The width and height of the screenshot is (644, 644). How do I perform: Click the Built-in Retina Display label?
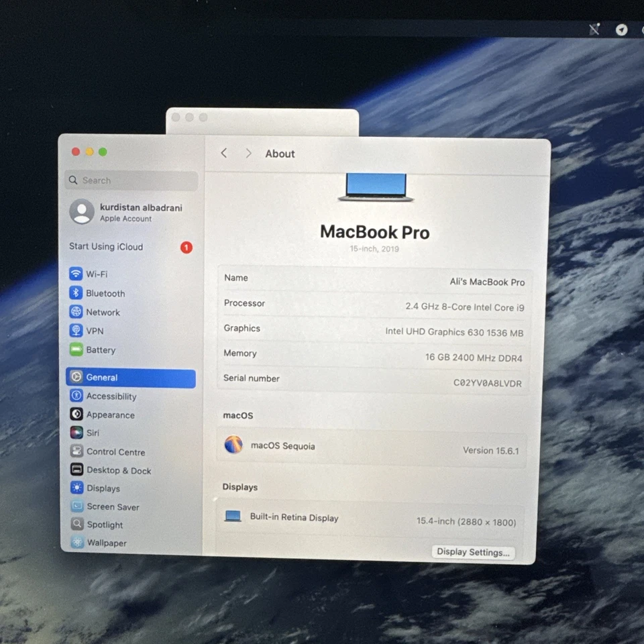(294, 517)
